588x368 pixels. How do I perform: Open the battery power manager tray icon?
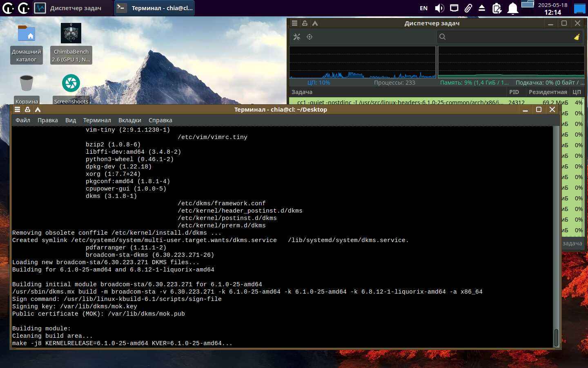pyautogui.click(x=497, y=8)
